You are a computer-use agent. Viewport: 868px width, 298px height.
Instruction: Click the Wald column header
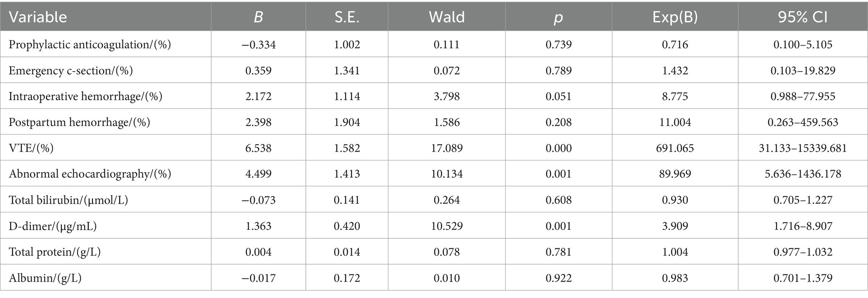pos(446,17)
